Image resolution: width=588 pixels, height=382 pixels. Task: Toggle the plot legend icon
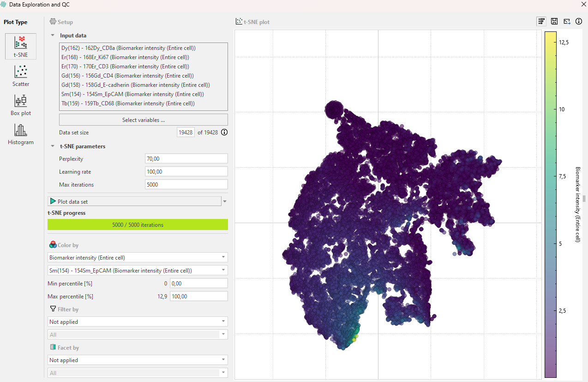coord(541,21)
